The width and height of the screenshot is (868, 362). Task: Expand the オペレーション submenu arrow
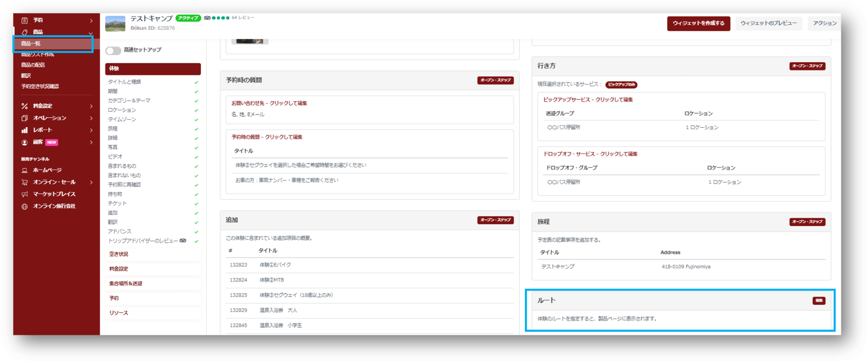click(x=91, y=119)
